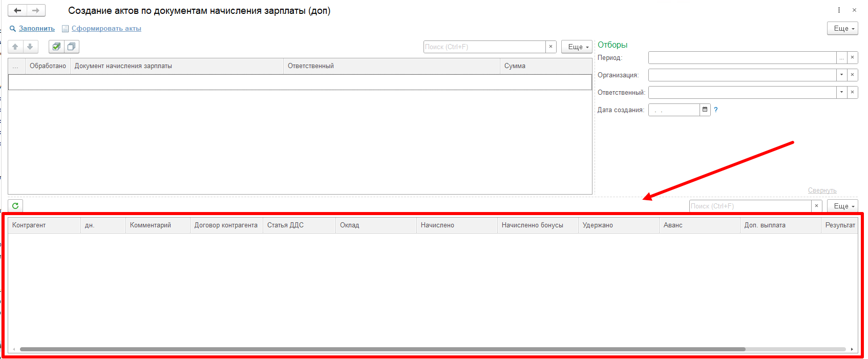Open the Еще menu above the lower table

(843, 206)
